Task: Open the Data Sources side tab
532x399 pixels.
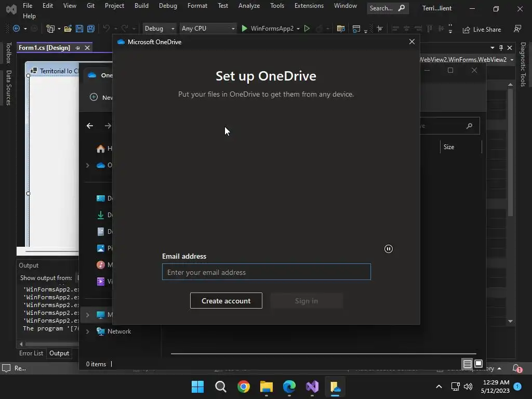Action: pyautogui.click(x=9, y=87)
